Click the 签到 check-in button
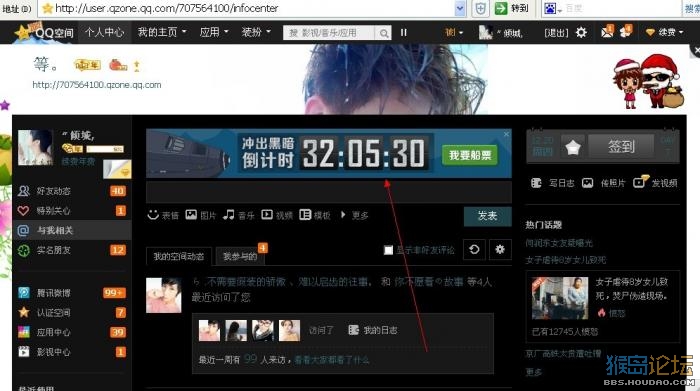Image resolution: width=700 pixels, height=391 pixels. pyautogui.click(x=621, y=146)
